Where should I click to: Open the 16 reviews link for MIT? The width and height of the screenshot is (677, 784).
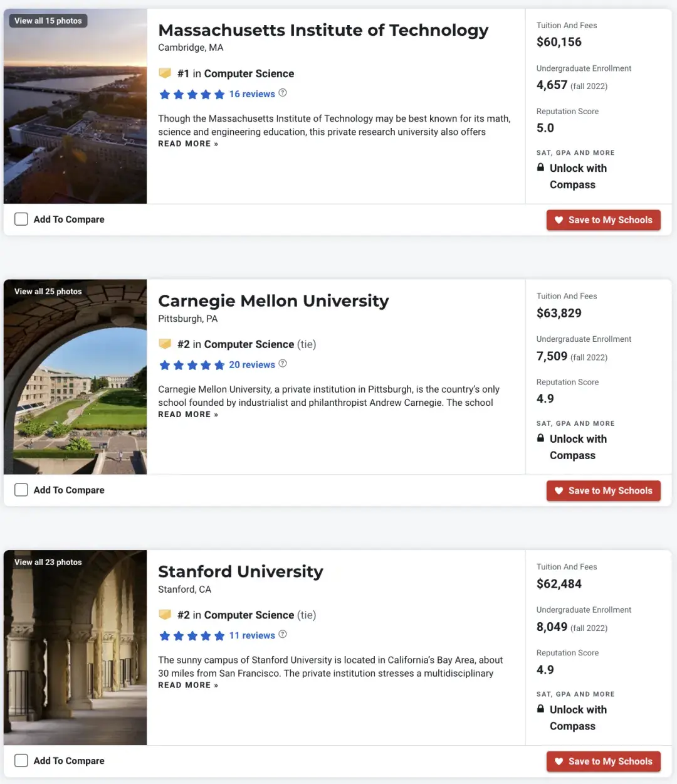(x=252, y=93)
